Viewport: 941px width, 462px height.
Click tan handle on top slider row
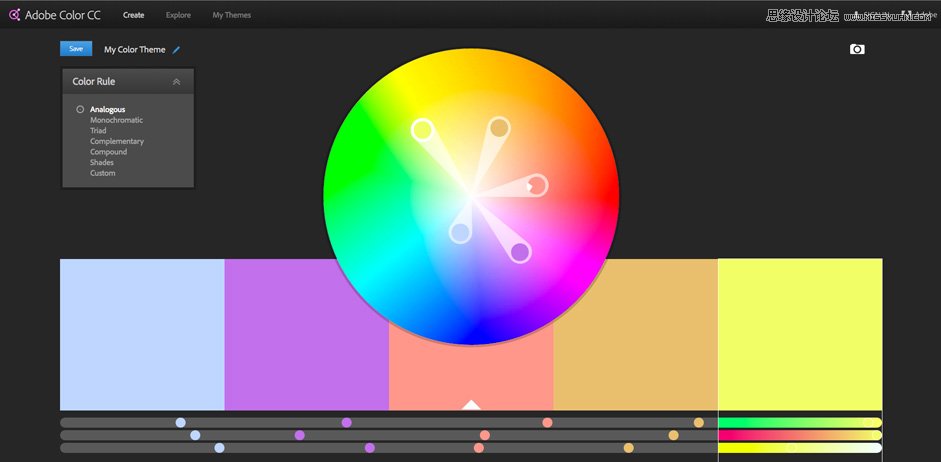(699, 422)
